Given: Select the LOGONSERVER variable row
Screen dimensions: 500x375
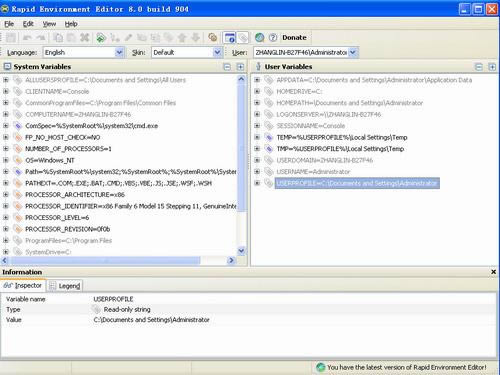Looking at the screenshot, I should click(x=329, y=115).
